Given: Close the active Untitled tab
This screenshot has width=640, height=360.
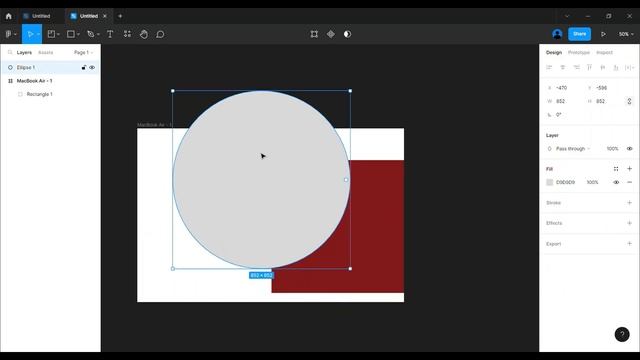Looking at the screenshot, I should [x=105, y=16].
